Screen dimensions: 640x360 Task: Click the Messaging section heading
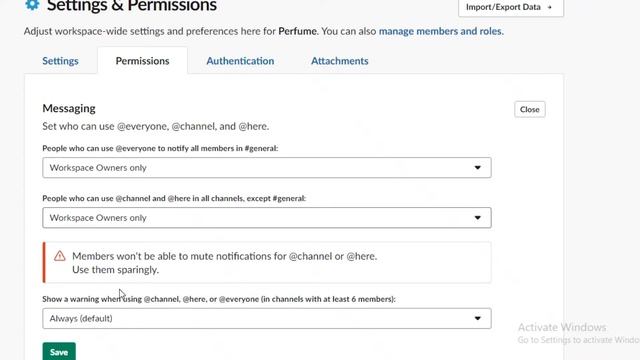[x=69, y=108]
